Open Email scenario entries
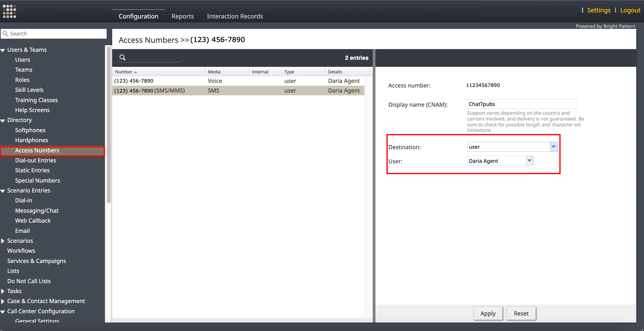The image size is (644, 331). [x=22, y=231]
